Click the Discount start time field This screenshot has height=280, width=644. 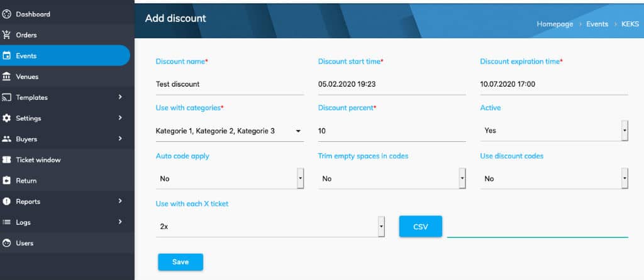pyautogui.click(x=392, y=85)
